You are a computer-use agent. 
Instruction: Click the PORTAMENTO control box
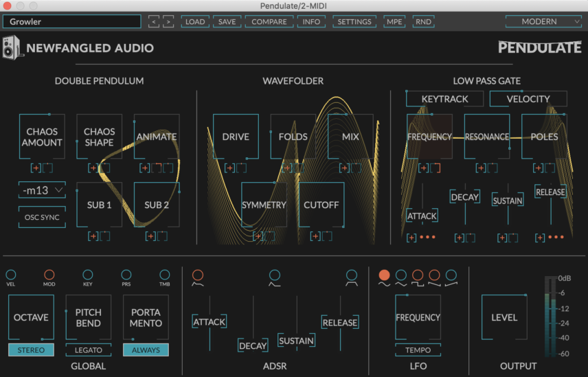click(146, 317)
